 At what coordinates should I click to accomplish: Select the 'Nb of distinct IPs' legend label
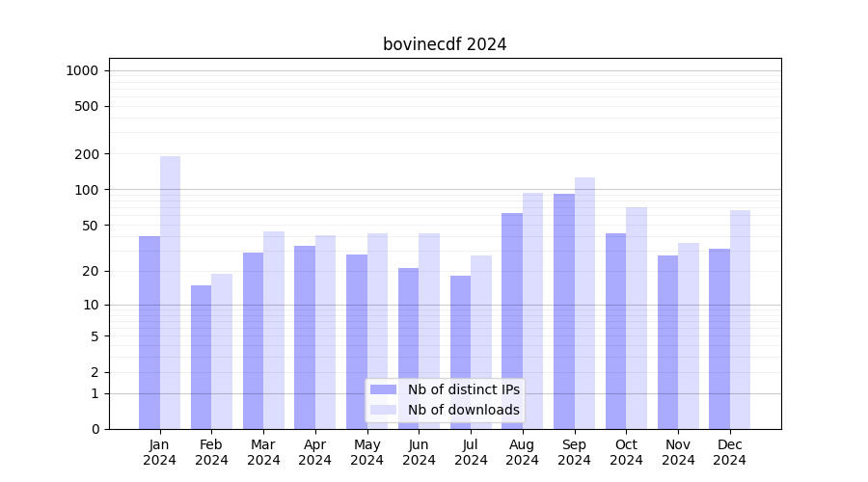pos(463,389)
